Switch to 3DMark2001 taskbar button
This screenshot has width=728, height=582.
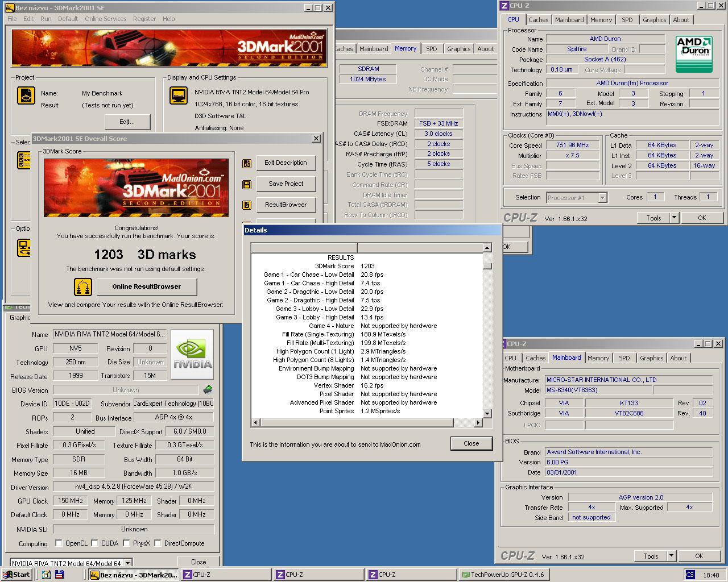click(134, 575)
